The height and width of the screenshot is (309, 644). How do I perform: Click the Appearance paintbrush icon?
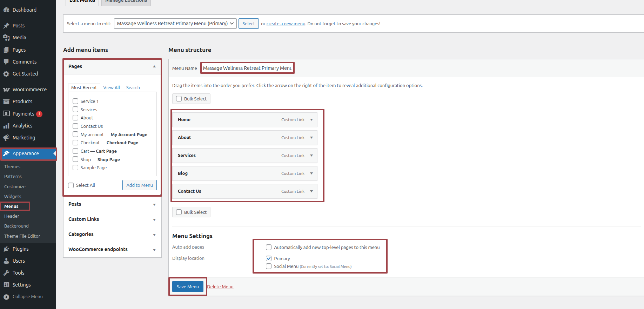[x=6, y=153]
